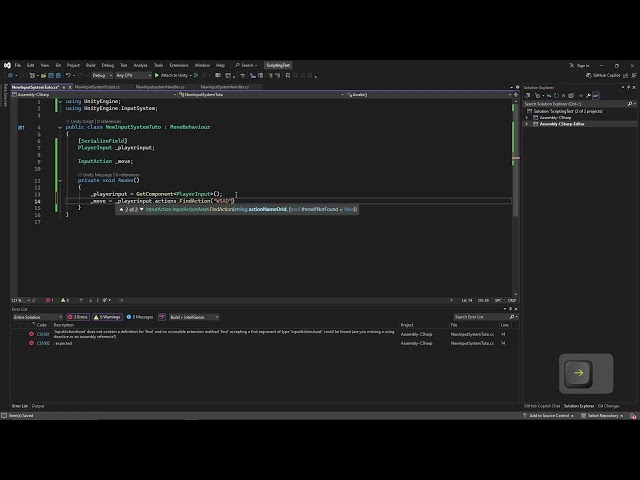Image resolution: width=640 pixels, height=480 pixels.
Task: Switch to the GitHub Copilot Chat tab
Action: point(542,406)
